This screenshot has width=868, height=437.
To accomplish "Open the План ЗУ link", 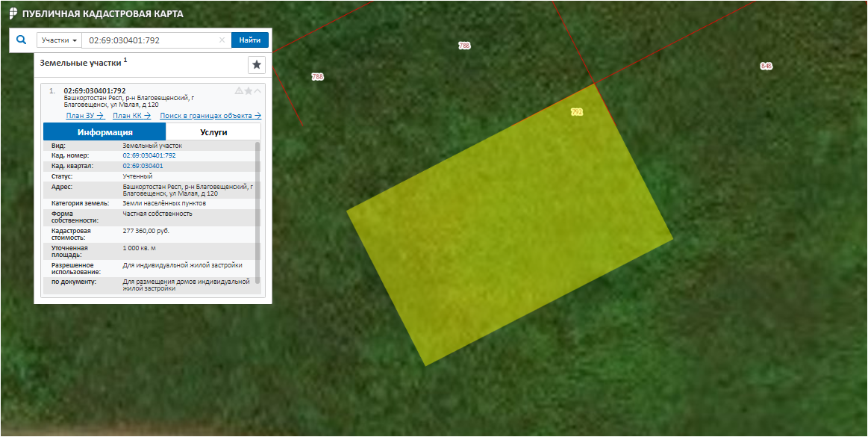I will coord(84,116).
